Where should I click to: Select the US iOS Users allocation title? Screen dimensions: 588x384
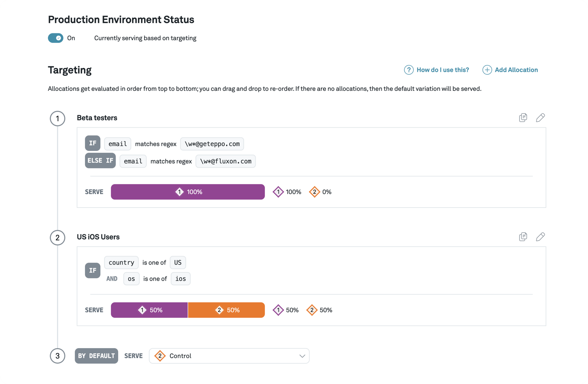coord(98,237)
